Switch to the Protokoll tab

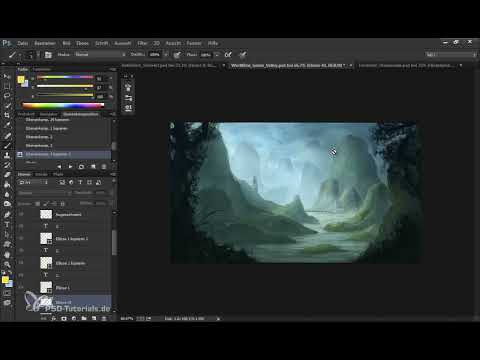click(x=26, y=114)
